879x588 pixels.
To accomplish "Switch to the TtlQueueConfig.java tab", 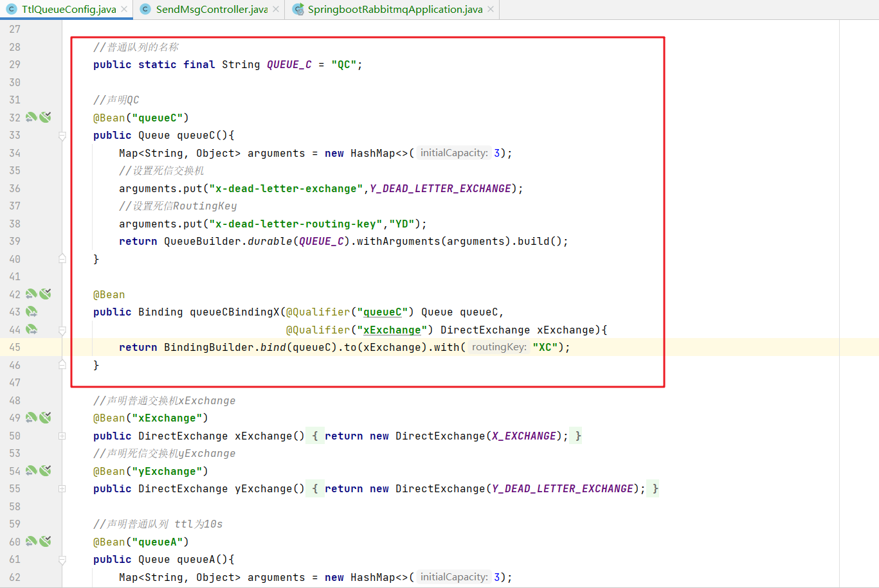I will [67, 10].
